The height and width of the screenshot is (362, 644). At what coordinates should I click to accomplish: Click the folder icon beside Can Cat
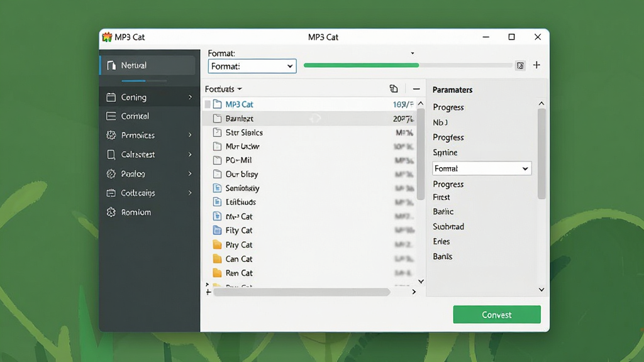coord(217,259)
